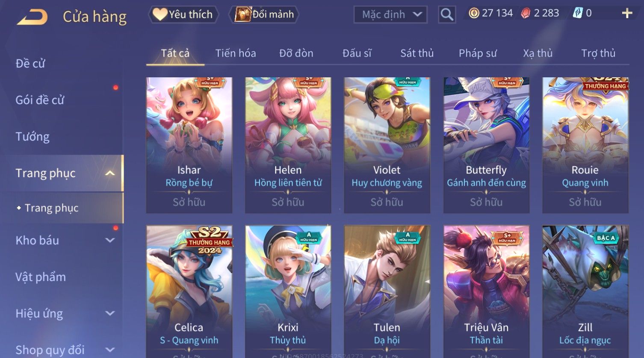Switch to the Sát thủ tab
Screen dimensions: 644x358
click(417, 53)
